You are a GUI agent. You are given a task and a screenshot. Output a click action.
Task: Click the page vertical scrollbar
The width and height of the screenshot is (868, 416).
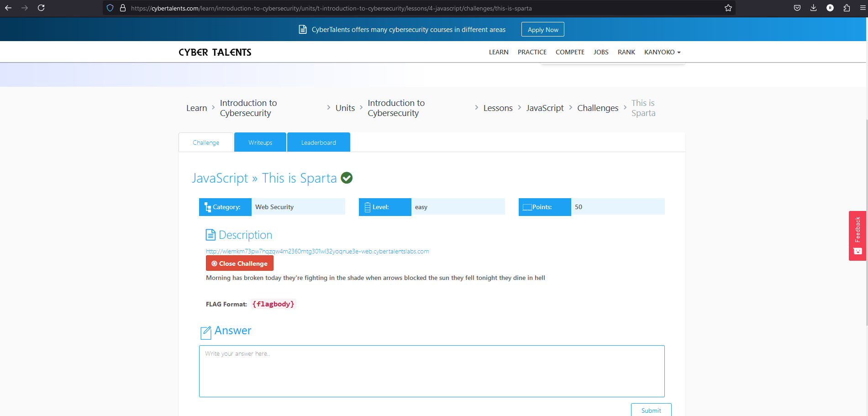click(x=866, y=222)
